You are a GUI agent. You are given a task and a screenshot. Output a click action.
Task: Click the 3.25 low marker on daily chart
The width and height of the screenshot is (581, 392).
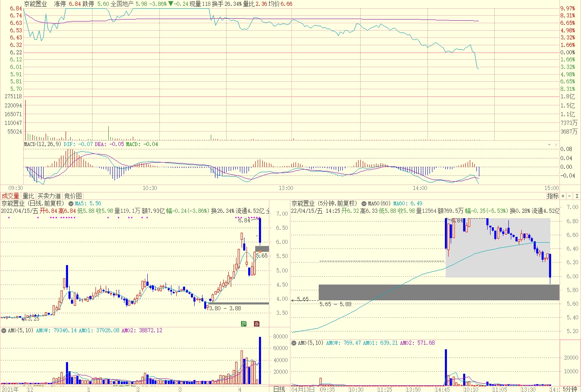(x=33, y=319)
